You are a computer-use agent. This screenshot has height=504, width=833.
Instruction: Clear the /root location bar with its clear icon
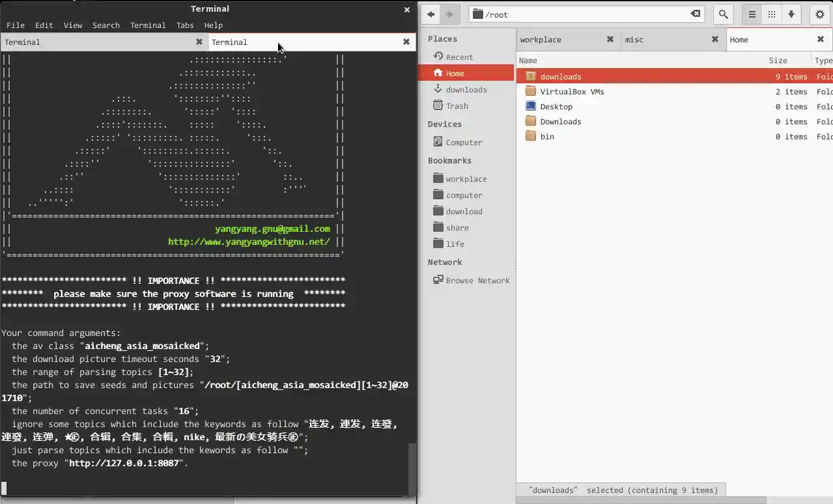[x=695, y=14]
